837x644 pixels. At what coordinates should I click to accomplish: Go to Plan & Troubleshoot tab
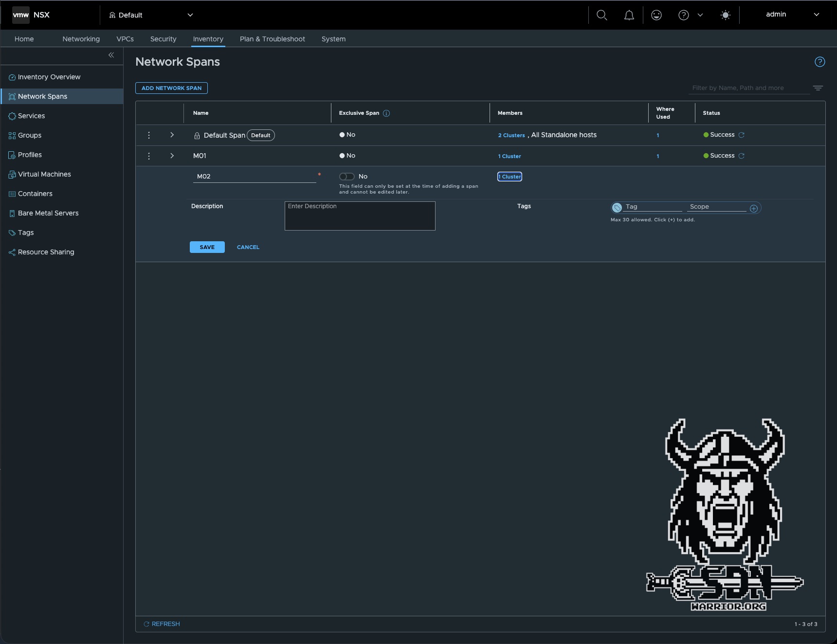pos(273,39)
